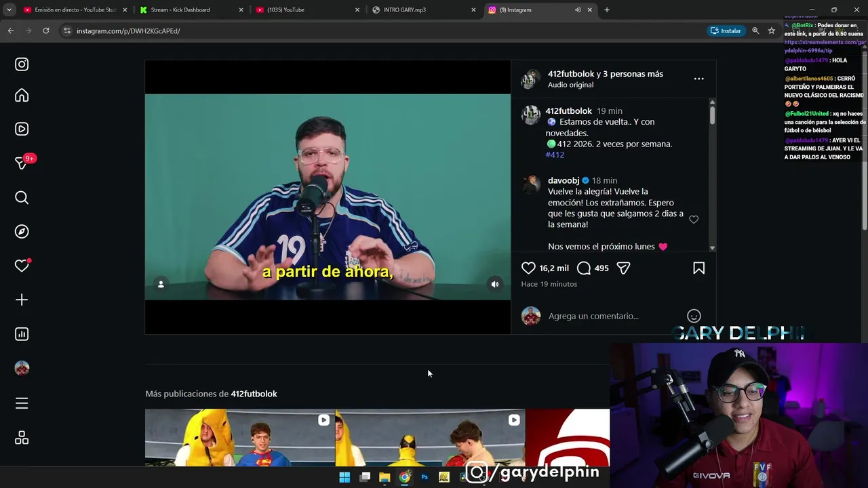Toggle video sound with speaker icon
The width and height of the screenshot is (868, 488).
coord(495,284)
